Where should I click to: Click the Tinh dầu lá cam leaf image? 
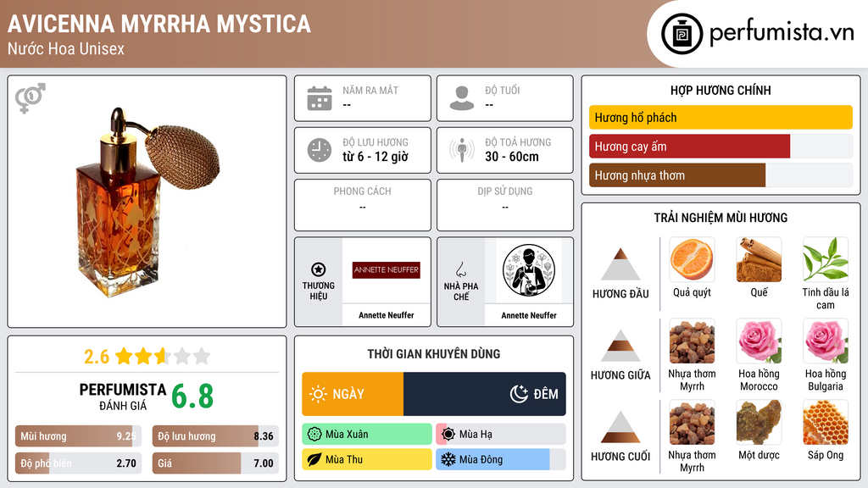(x=826, y=259)
